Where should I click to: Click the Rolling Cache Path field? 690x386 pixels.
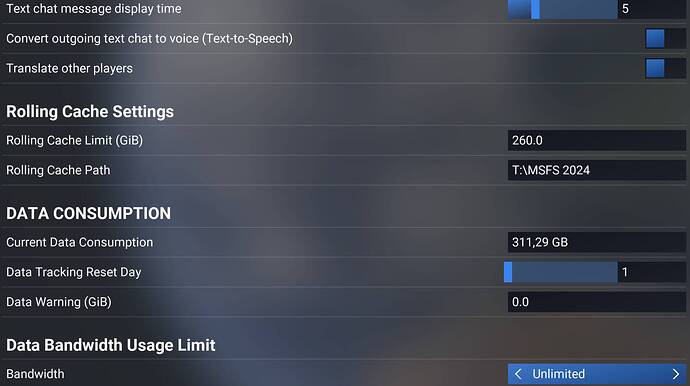pyautogui.click(x=597, y=170)
